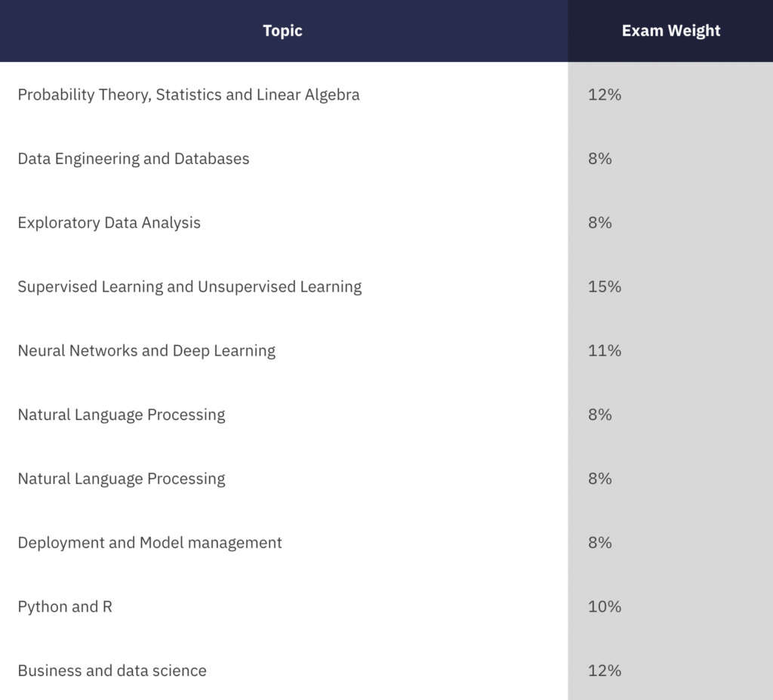Select the Data Engineering and Databases topic
The image size is (773, 700).
coord(134,159)
